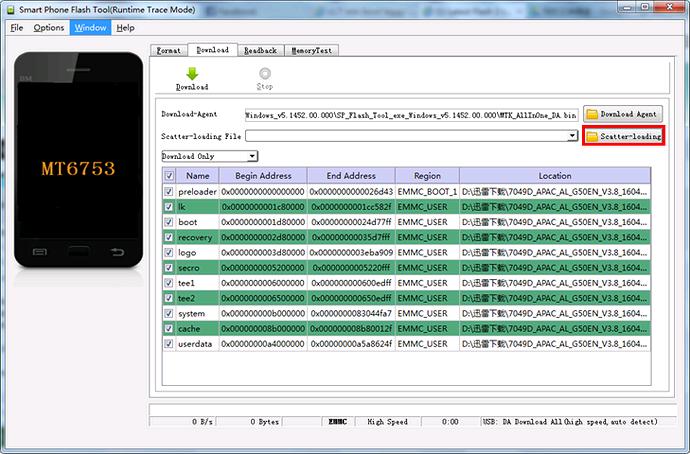Uncheck the system partition checkbox
Viewport: 690px width, 454px height.
(x=169, y=313)
